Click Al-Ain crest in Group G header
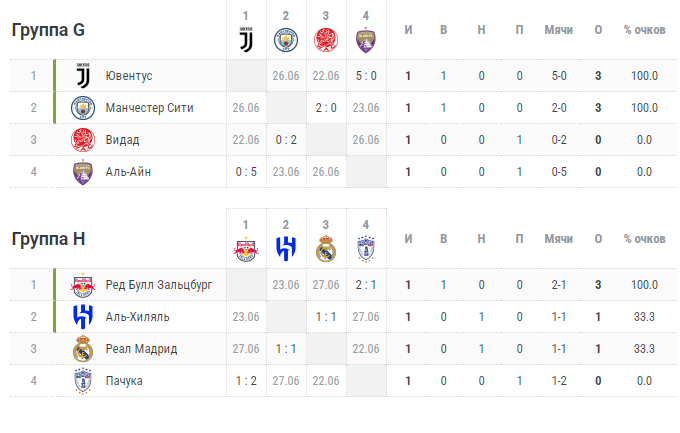The width and height of the screenshot is (680, 433). pos(366,40)
